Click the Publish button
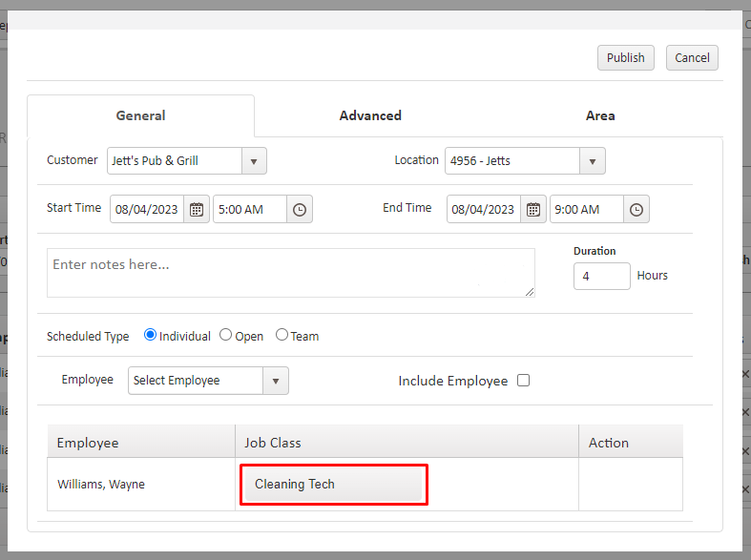Image resolution: width=751 pixels, height=560 pixels. 626,57
